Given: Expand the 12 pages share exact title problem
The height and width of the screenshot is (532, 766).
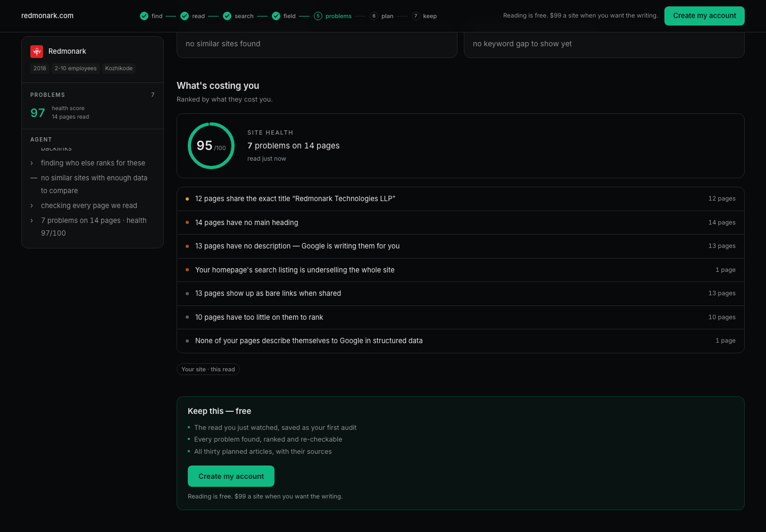Looking at the screenshot, I should pos(461,199).
